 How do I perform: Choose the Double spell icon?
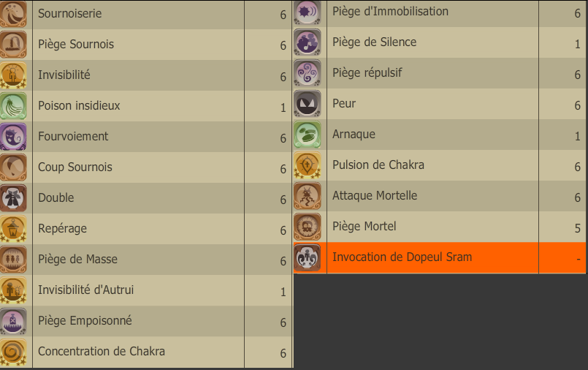coord(13,198)
